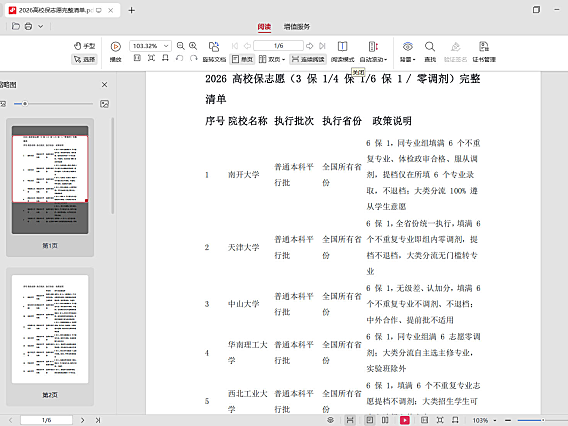The height and width of the screenshot is (426, 568).
Task: Zoom in using the magnifier plus icon
Action: pos(193,46)
